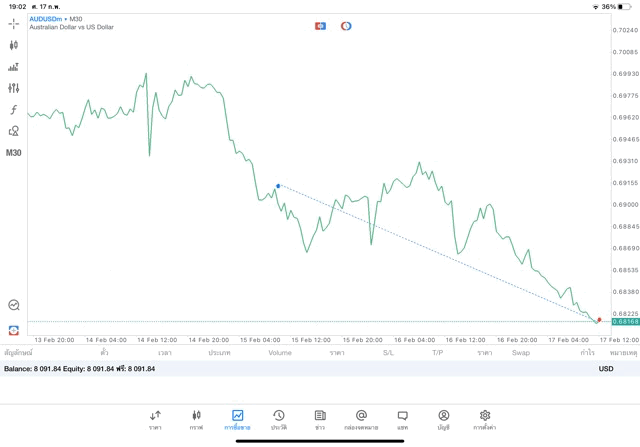This screenshot has height=447, width=640.
Task: Sort positions by Volume column header
Action: click(x=280, y=353)
